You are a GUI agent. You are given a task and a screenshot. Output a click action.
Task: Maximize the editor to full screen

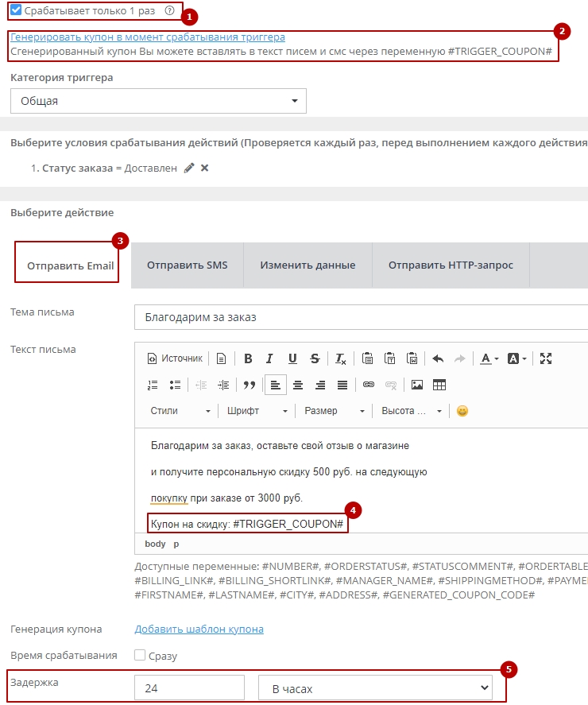point(546,358)
